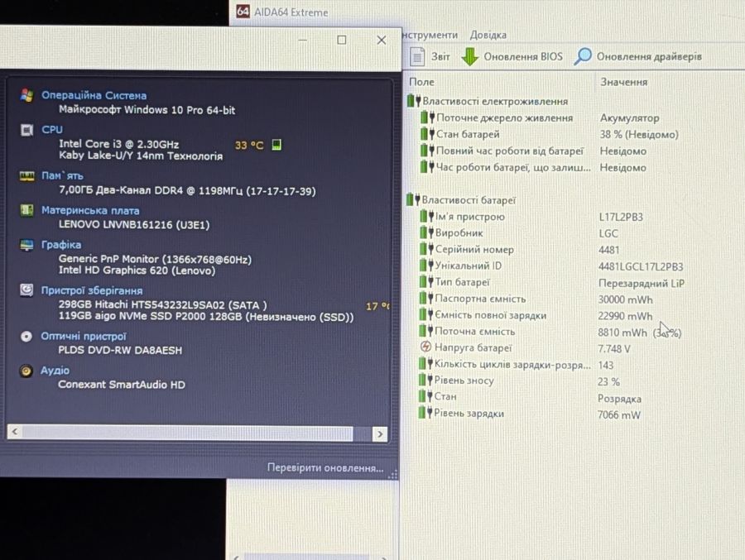The image size is (745, 560).
Task: Click battery icon next to Виробник row
Action: point(426,232)
